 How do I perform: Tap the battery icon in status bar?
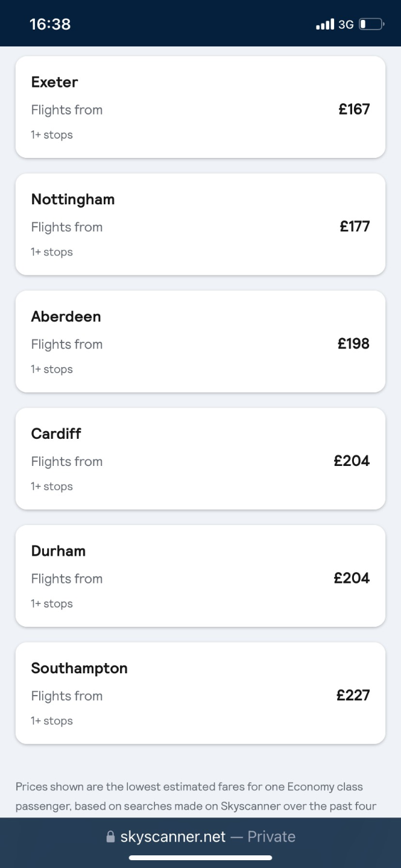click(371, 25)
